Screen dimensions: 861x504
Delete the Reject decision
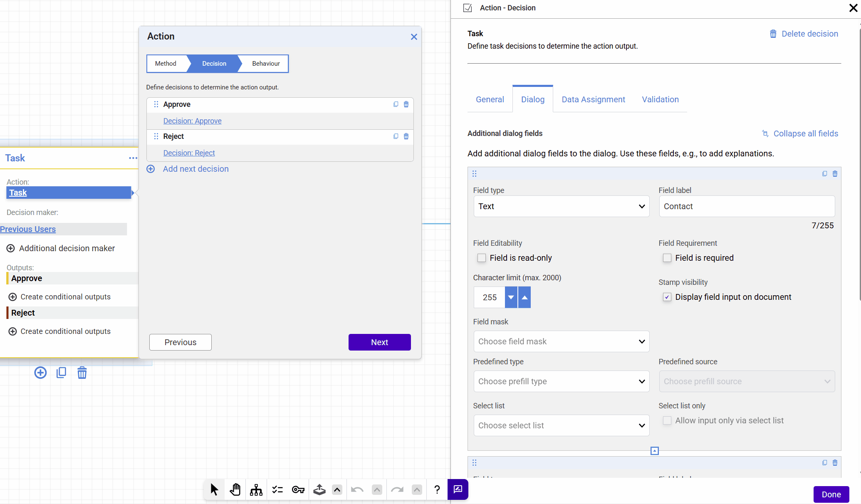[x=406, y=136]
